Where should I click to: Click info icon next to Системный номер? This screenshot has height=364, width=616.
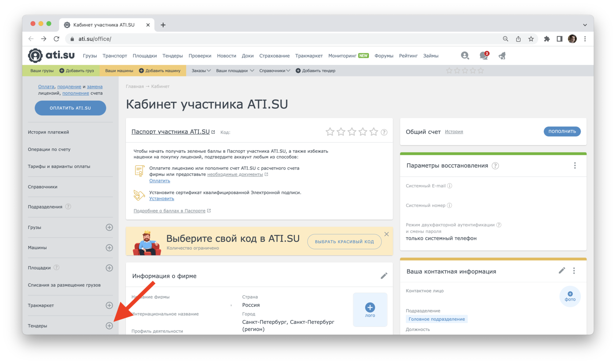click(x=450, y=205)
